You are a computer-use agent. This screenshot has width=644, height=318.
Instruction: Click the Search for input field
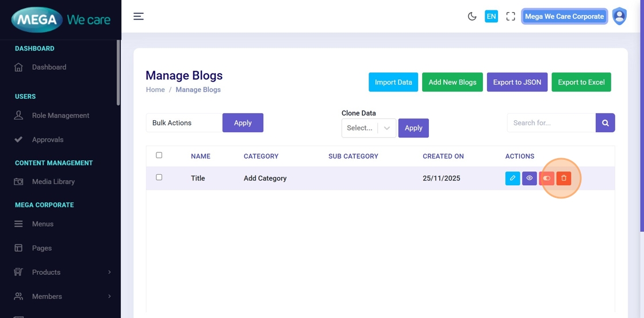[551, 122]
